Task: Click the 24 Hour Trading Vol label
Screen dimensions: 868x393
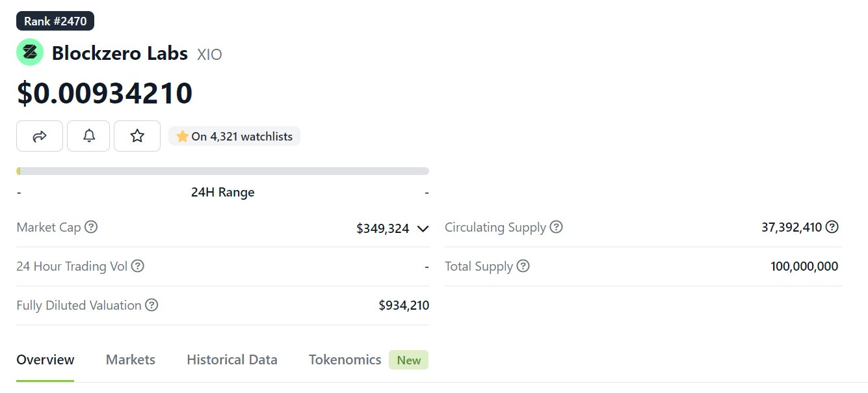Action: coord(72,266)
